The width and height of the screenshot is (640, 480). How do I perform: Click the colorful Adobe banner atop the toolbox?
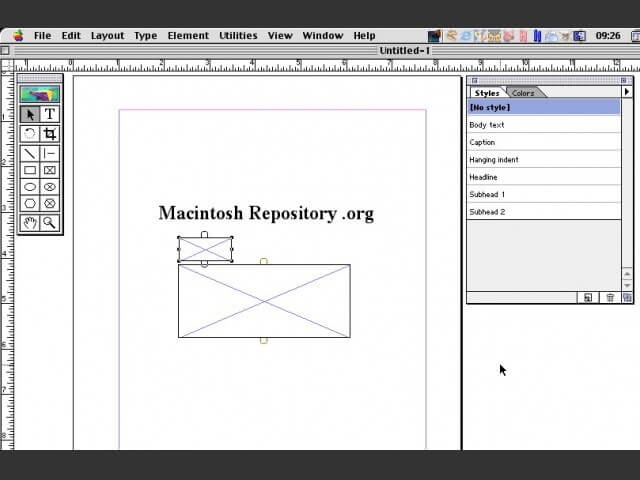[x=40, y=94]
